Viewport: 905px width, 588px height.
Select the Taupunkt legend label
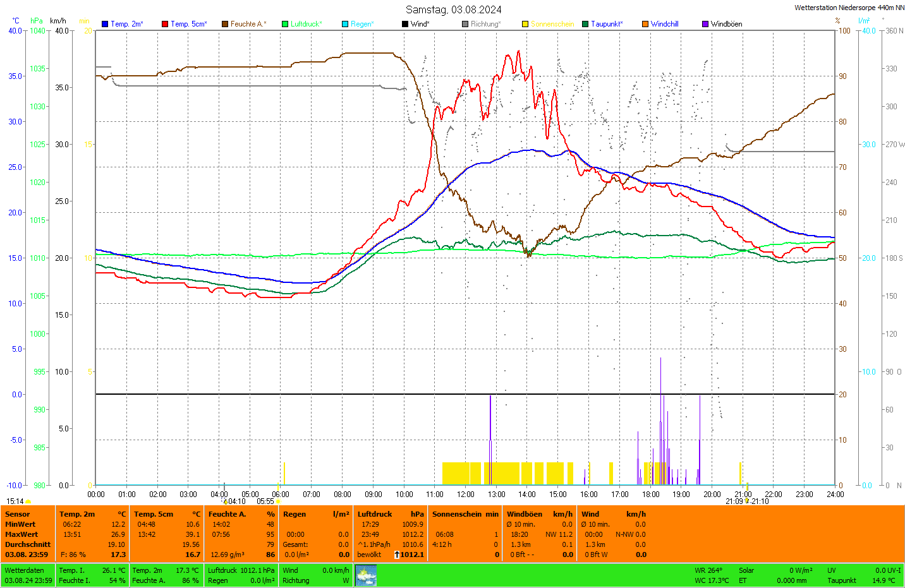[606, 24]
